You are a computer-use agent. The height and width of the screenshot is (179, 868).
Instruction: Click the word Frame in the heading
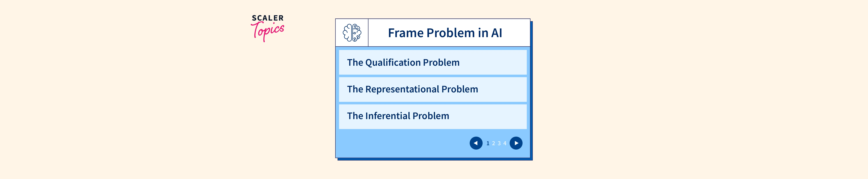[x=406, y=33]
